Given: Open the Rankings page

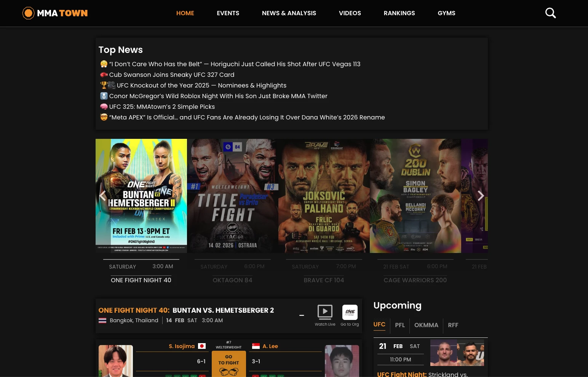Looking at the screenshot, I should (x=399, y=13).
